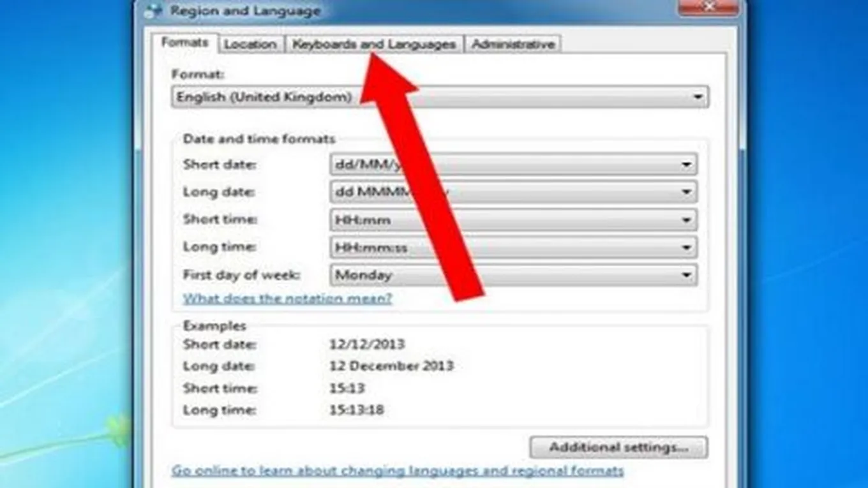
Task: Click the Region and Language title bar text
Action: click(x=245, y=11)
